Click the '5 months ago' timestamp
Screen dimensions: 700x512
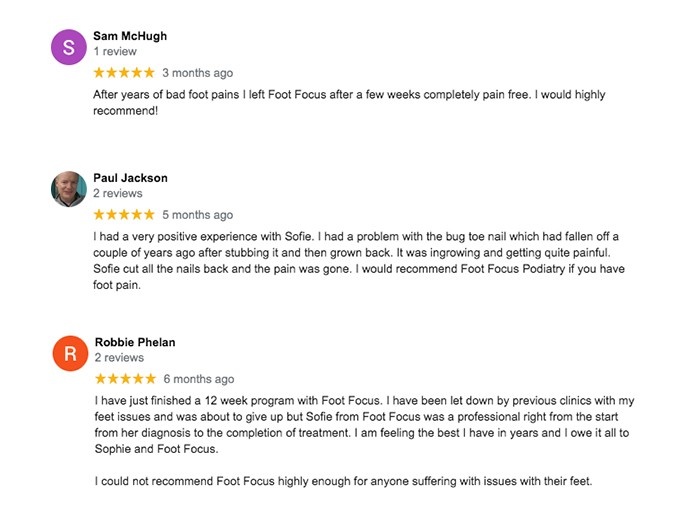pyautogui.click(x=197, y=215)
